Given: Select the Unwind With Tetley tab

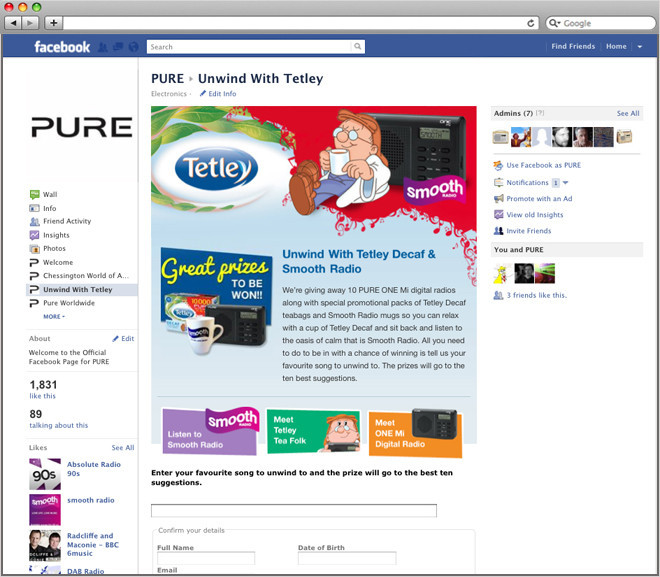Looking at the screenshot, I should 82,290.
